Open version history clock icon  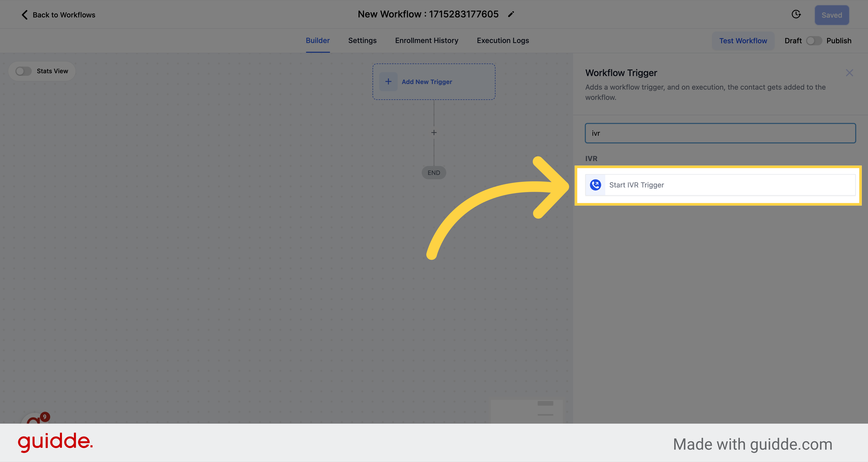(x=796, y=15)
